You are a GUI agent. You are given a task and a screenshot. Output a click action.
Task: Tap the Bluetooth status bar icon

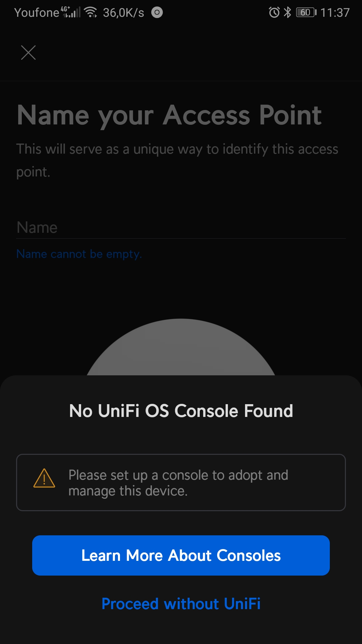[x=287, y=12]
